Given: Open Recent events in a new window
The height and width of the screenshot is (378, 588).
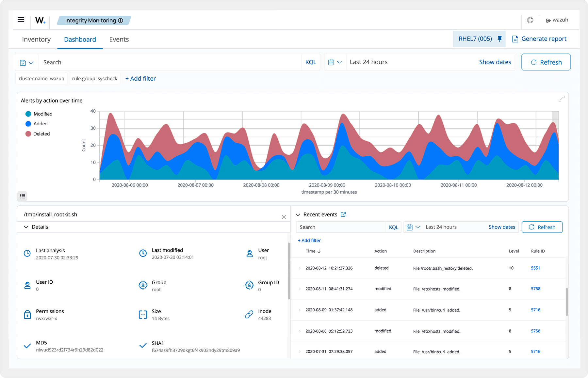Looking at the screenshot, I should [x=343, y=214].
